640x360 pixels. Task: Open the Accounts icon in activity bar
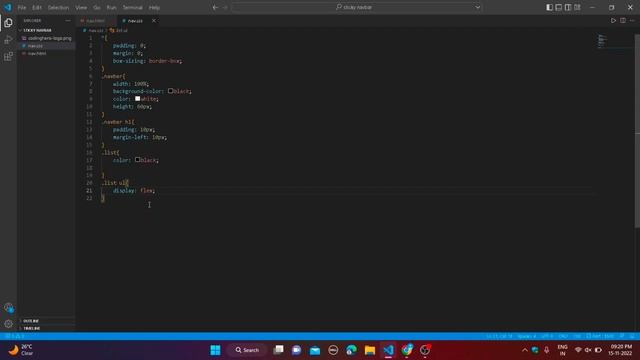click(x=8, y=307)
